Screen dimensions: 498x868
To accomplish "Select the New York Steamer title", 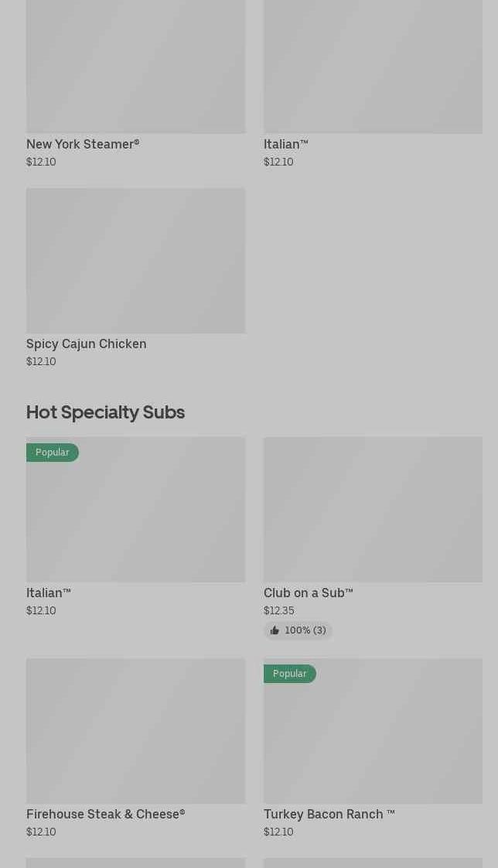I will coord(83,144).
